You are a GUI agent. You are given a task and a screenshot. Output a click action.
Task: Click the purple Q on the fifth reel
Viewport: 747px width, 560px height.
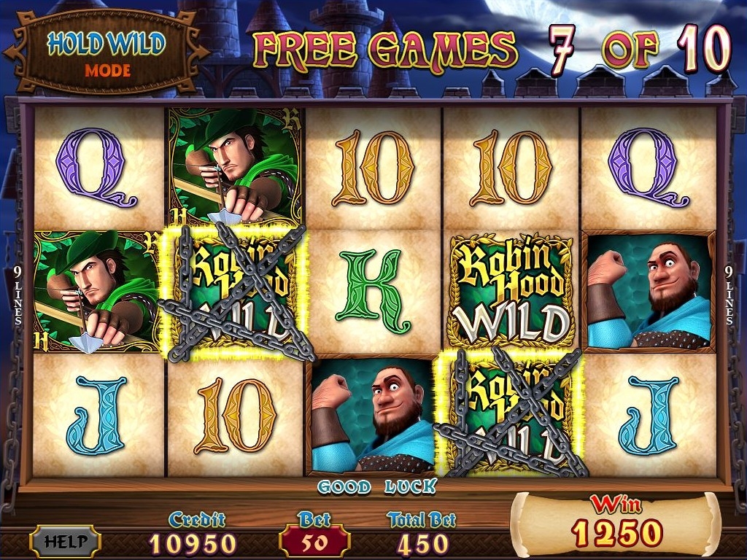click(x=649, y=167)
